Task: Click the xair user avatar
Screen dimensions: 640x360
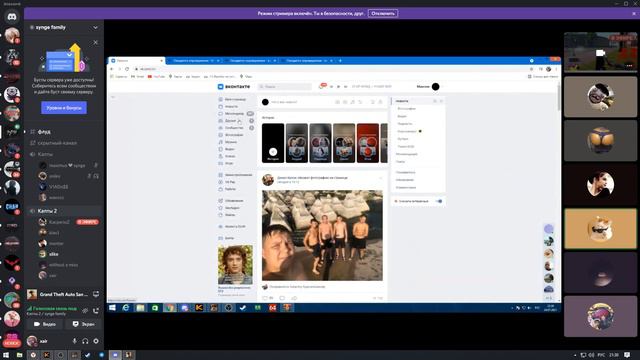Action: click(x=32, y=341)
